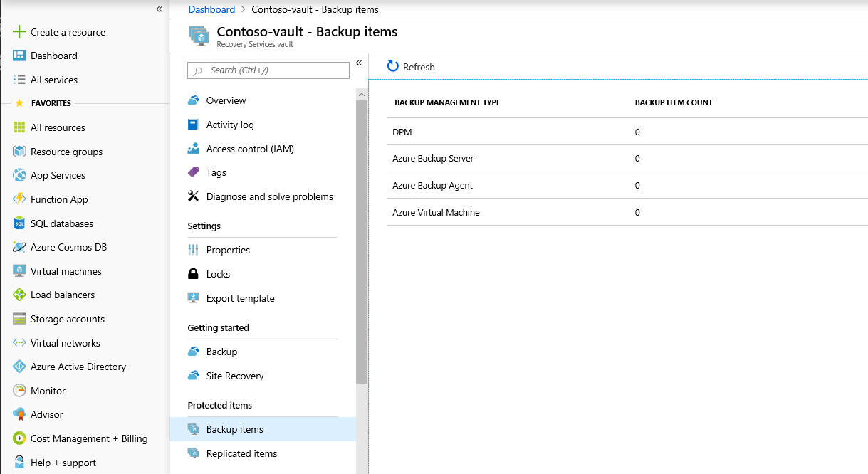Click the Locks padlock icon
Screen dimensions: 868x474
tap(193, 274)
